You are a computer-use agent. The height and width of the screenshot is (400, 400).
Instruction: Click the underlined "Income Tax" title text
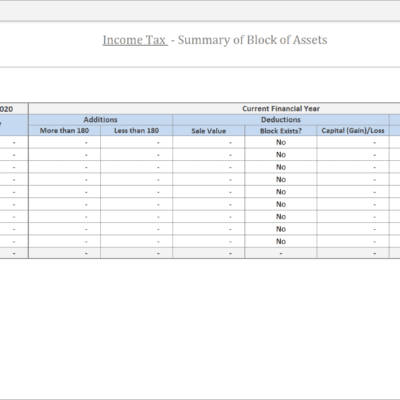coord(135,40)
